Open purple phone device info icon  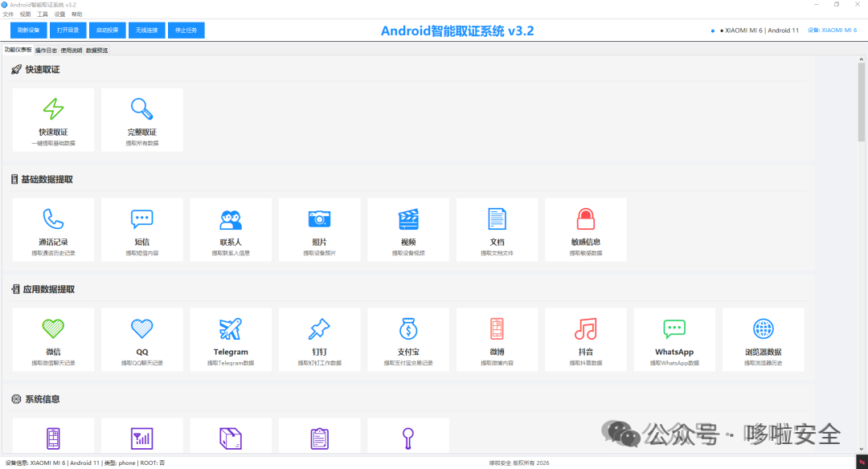click(x=53, y=438)
